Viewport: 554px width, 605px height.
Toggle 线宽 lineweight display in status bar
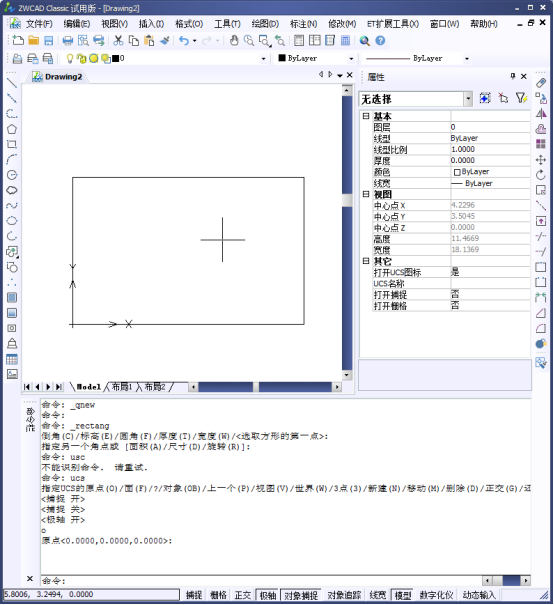(x=377, y=595)
